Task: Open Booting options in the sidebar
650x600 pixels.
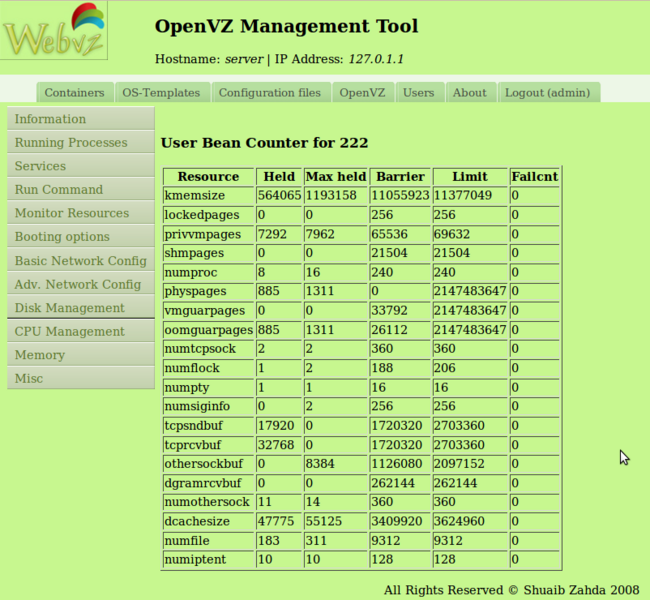Action: [x=81, y=237]
